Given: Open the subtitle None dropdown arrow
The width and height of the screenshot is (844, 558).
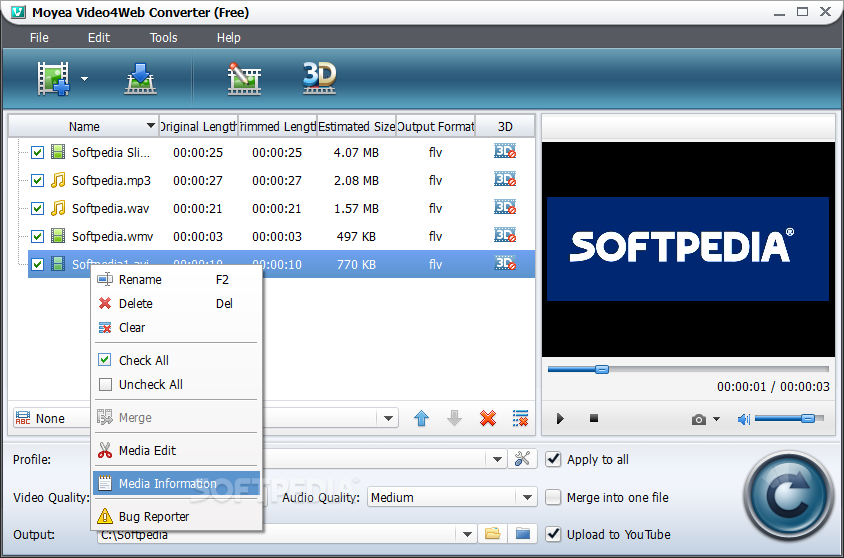Looking at the screenshot, I should pyautogui.click(x=388, y=418).
